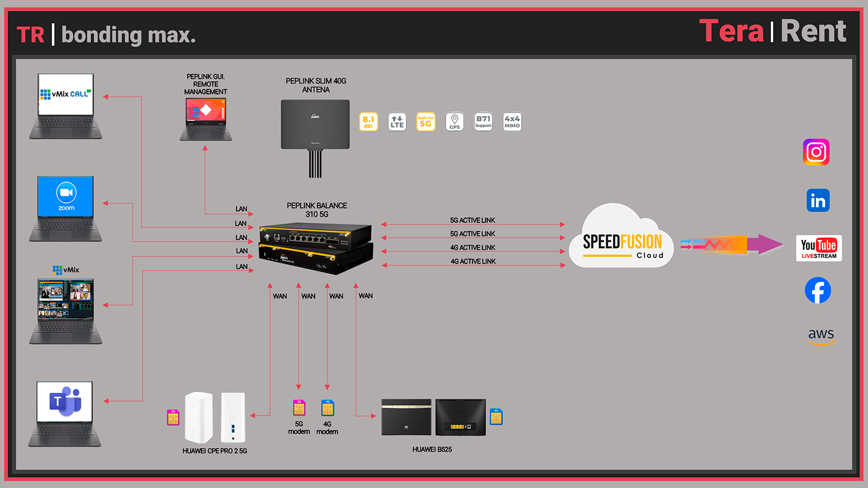Screen dimensions: 868x488
Task: Click the vMix production laptop
Action: [66, 311]
